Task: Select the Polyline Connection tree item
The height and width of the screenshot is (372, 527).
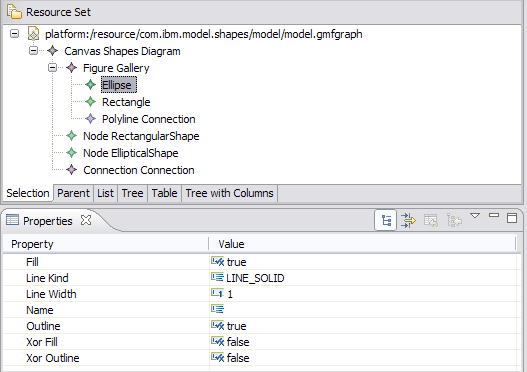Action: coord(149,119)
